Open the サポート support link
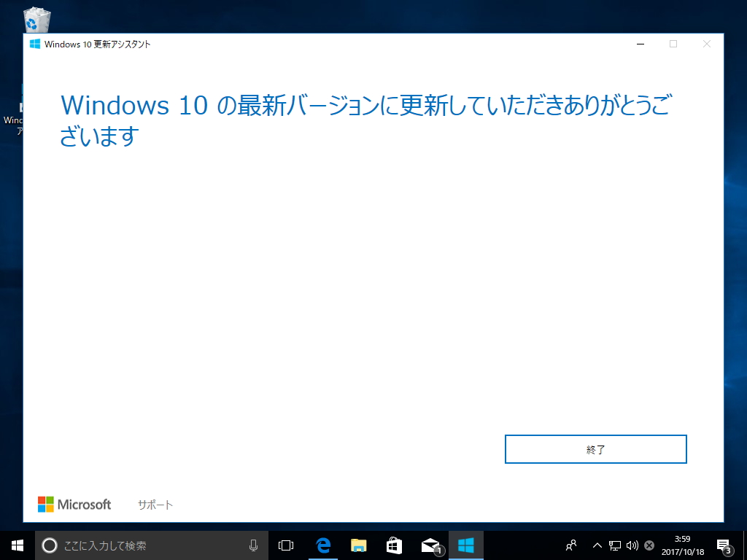 (154, 504)
